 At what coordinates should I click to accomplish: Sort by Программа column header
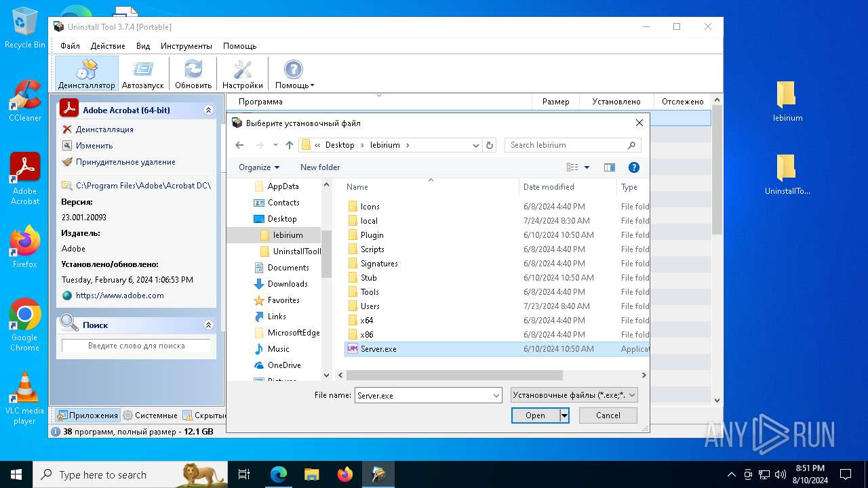pyautogui.click(x=378, y=102)
